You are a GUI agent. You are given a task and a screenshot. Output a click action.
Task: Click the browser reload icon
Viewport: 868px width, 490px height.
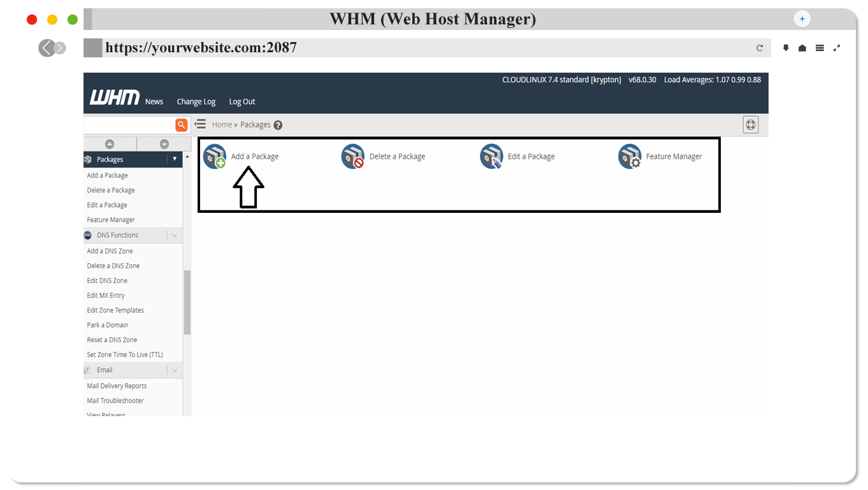click(760, 48)
